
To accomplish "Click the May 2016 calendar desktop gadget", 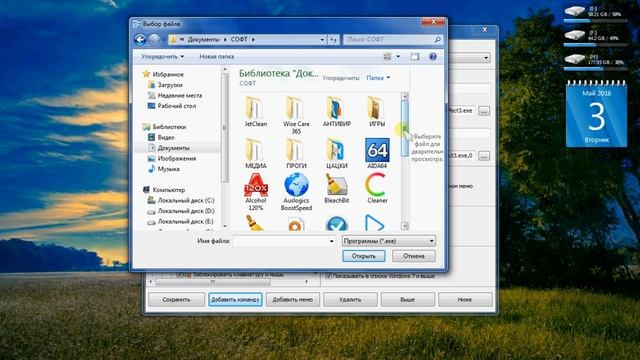I will 596,113.
